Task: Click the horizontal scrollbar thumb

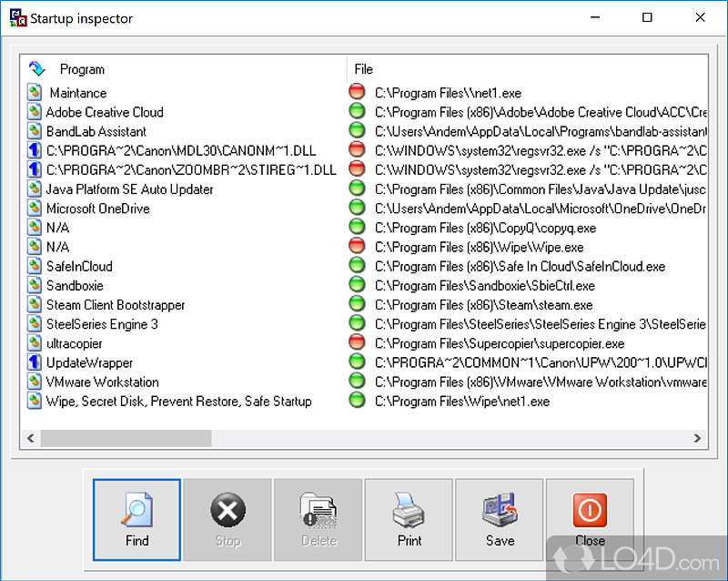Action: (126, 438)
